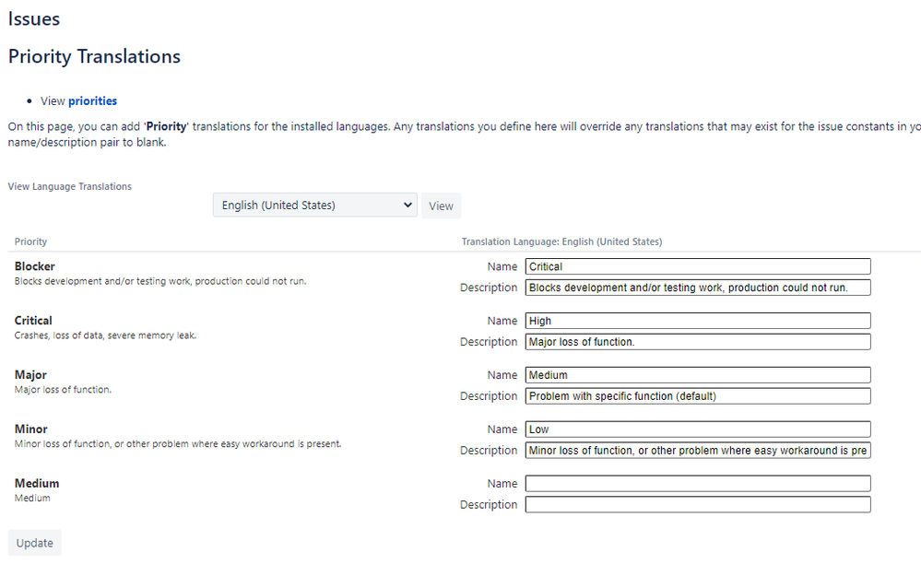Click the Priority Translations page title
This screenshot has width=921, height=588.
click(x=95, y=56)
